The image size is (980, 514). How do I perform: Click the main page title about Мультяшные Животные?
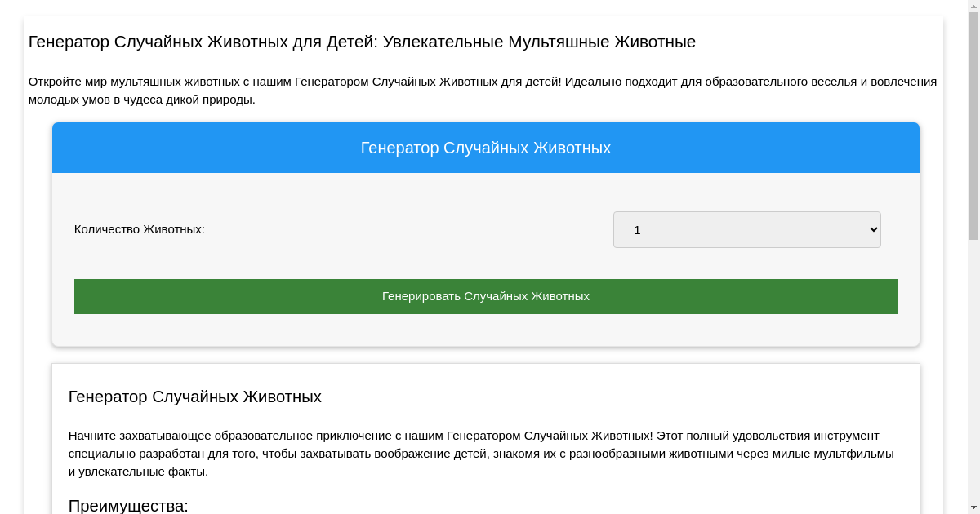(362, 42)
